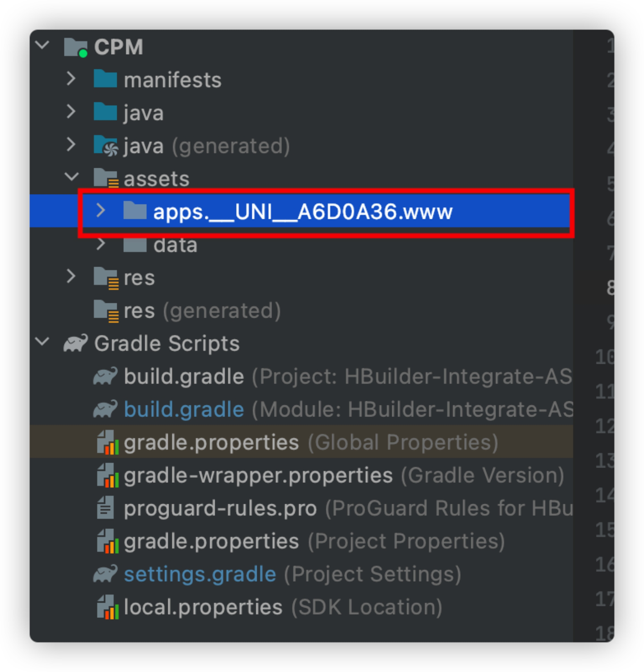Expand apps.__UNI__A6D0A36.www folder

101,210
